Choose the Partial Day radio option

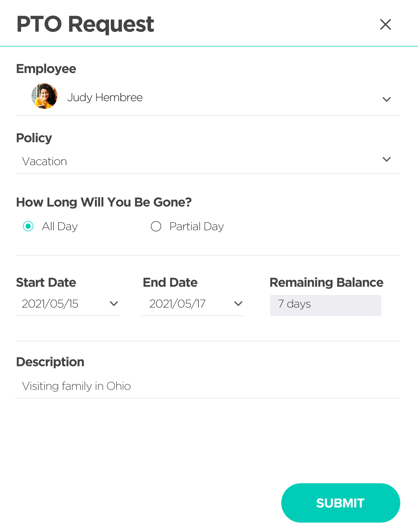pos(156,226)
